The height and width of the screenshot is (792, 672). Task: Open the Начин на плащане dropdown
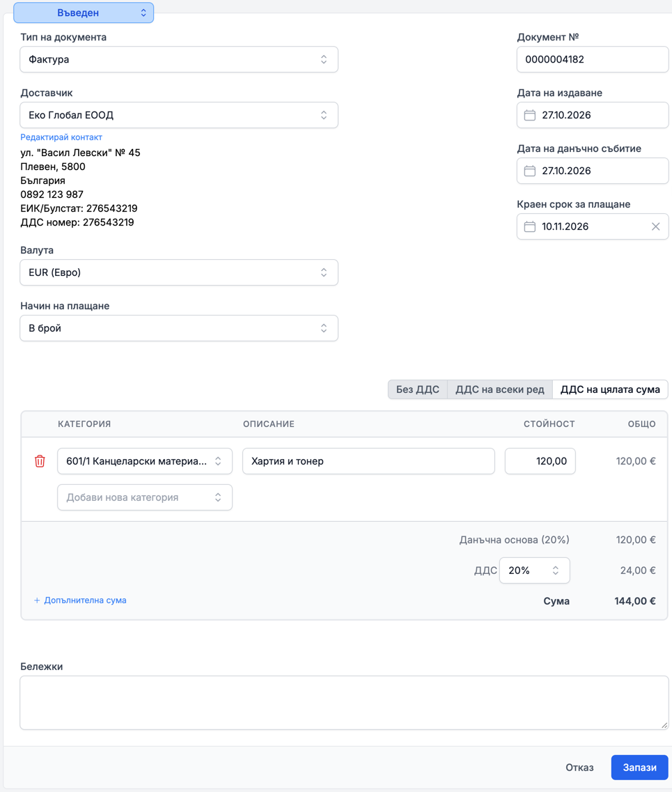pyautogui.click(x=179, y=328)
